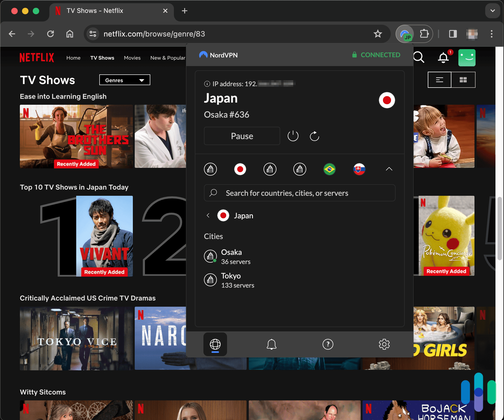Open the VPN servers globe tab icon
Viewport: 504px width, 420px height.
[215, 344]
